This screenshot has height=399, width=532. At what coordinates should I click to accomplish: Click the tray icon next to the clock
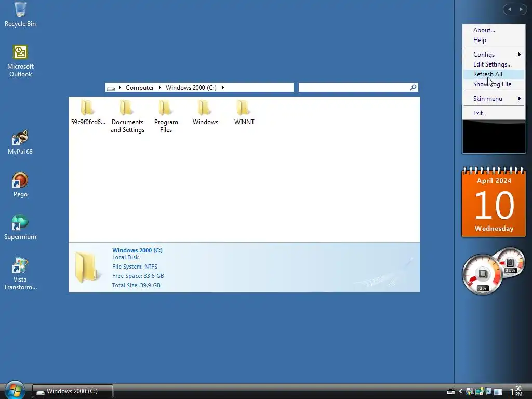(498, 392)
